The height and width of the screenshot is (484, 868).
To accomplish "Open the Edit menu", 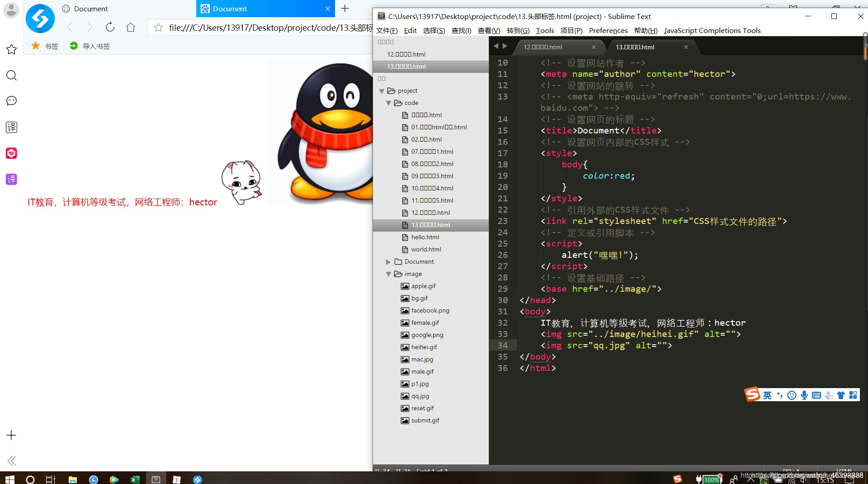I will click(410, 30).
